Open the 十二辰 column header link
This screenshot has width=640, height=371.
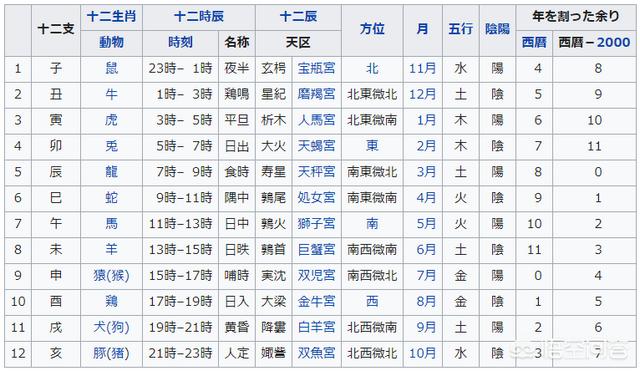tap(298, 17)
